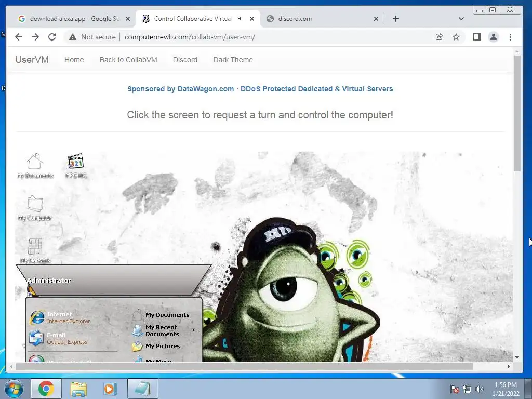This screenshot has height=399, width=532.
Task: Open the Discord nav link
Action: click(185, 60)
